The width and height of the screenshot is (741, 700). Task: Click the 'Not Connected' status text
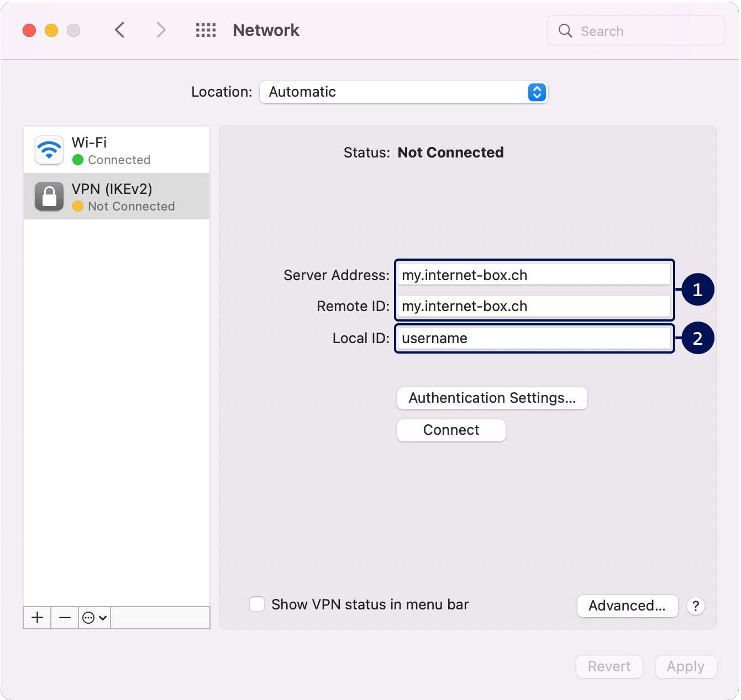click(450, 152)
